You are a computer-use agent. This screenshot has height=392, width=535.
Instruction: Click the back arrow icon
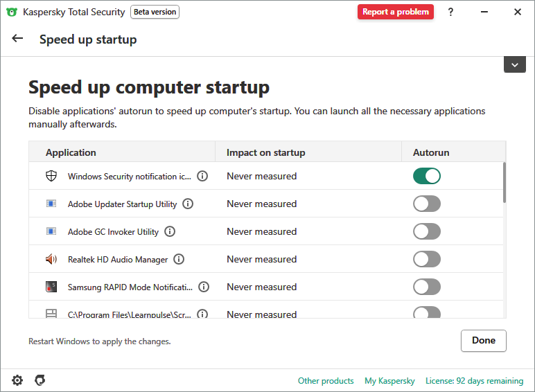17,39
